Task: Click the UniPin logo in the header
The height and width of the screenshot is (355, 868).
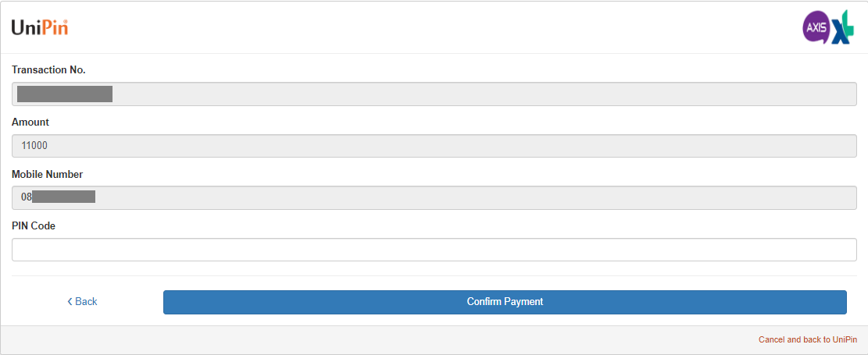Action: click(x=40, y=27)
